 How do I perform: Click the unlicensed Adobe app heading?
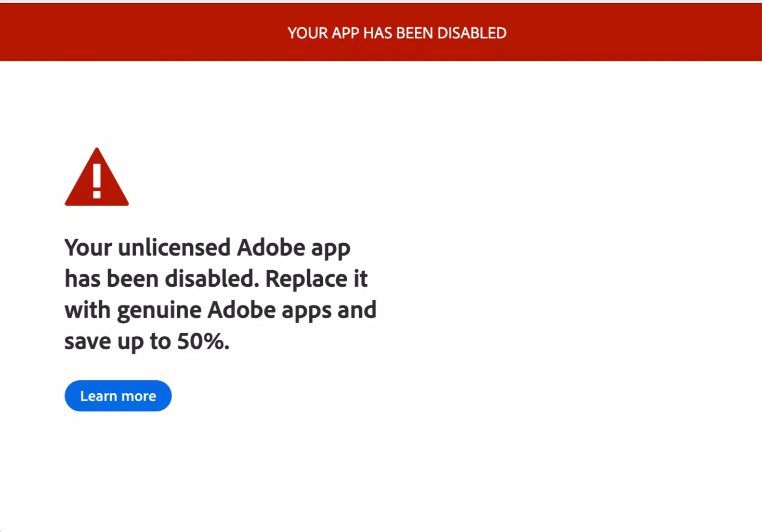tap(207, 247)
